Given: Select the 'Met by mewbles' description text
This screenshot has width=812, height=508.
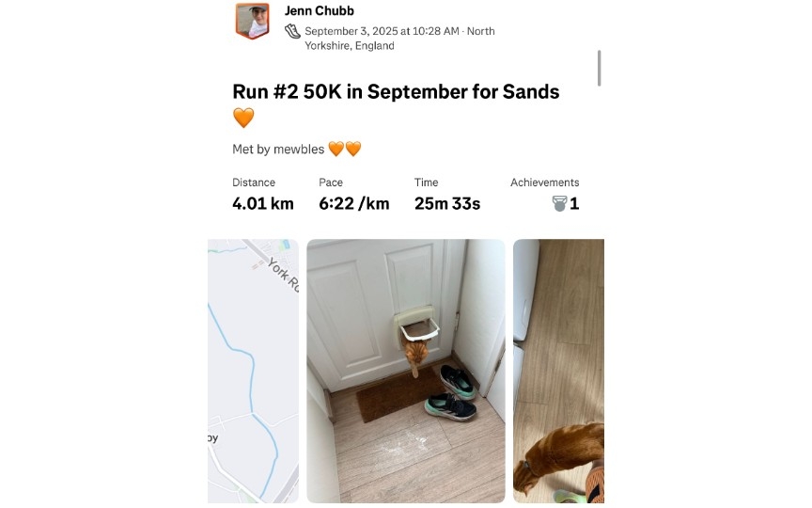Looking at the screenshot, I should tap(278, 149).
